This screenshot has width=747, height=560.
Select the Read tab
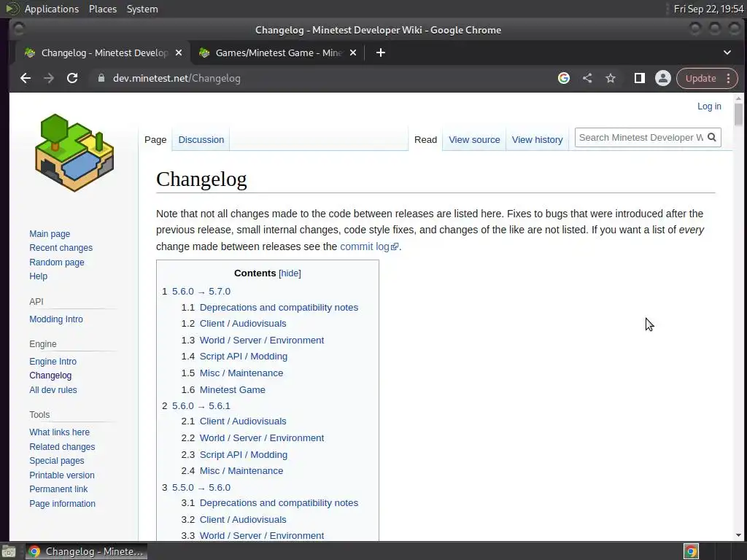point(425,139)
